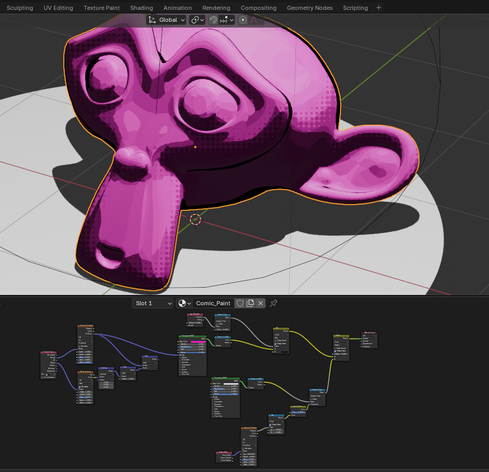Switch to the Geometry Nodes workspace tab
489x472 pixels.
click(310, 8)
